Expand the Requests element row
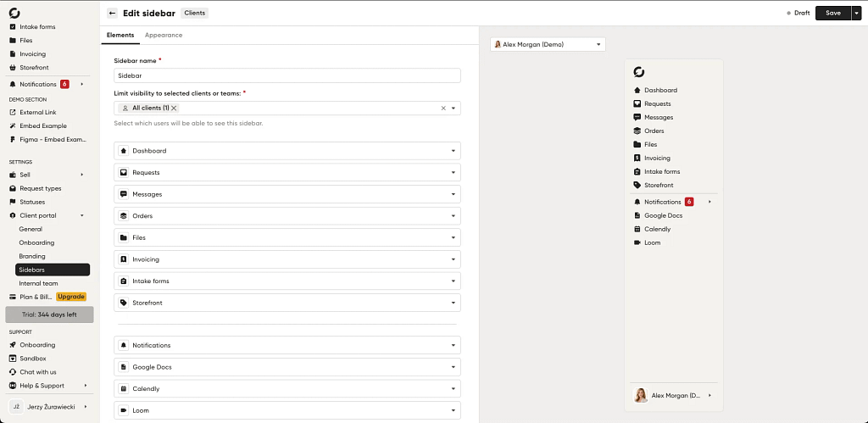Viewport: 868px width, 423px height. [453, 173]
